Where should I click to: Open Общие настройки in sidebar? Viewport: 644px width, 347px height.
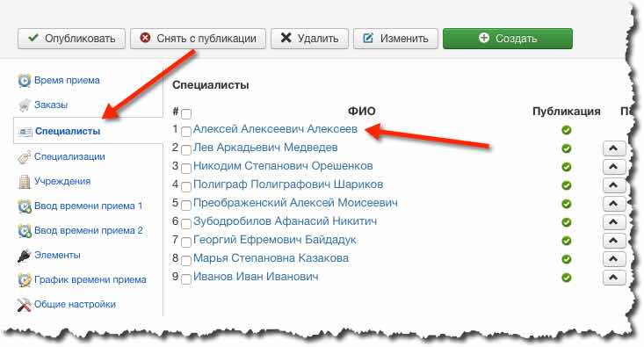(76, 304)
